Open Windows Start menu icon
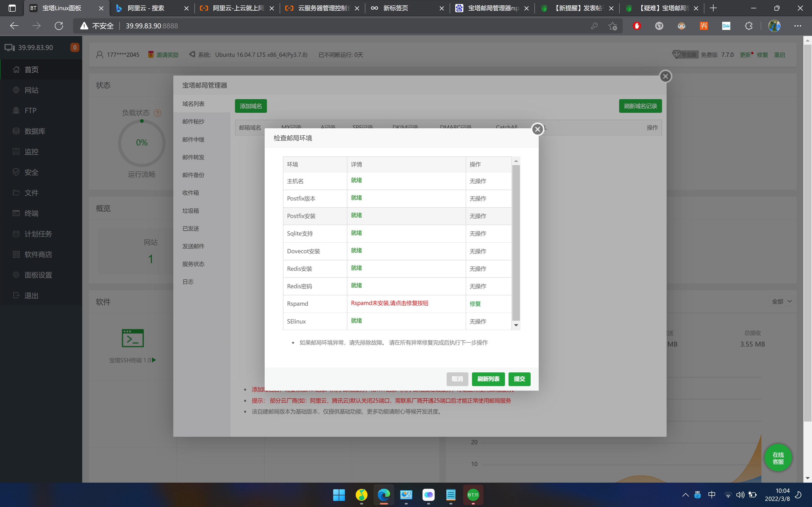 (339, 495)
